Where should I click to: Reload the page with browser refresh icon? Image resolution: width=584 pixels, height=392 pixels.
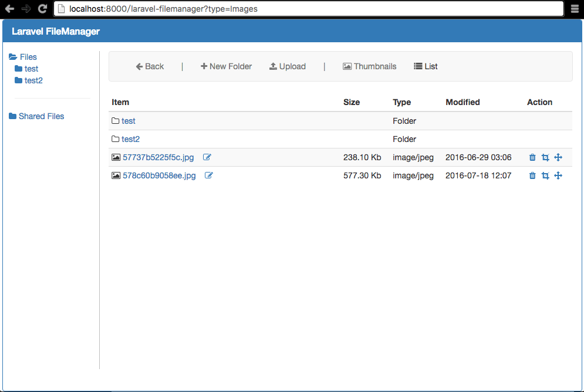click(x=41, y=8)
